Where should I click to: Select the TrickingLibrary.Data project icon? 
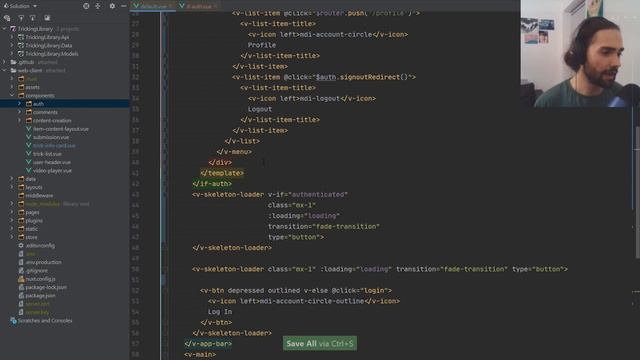point(21,45)
